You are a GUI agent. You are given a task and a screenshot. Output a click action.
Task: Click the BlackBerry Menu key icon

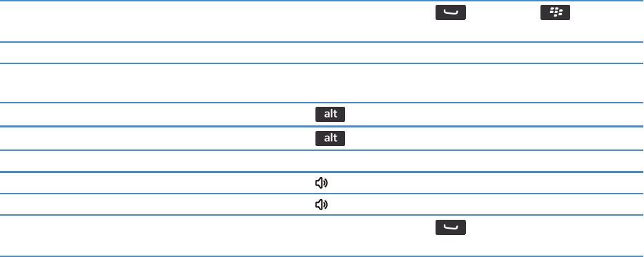(555, 12)
